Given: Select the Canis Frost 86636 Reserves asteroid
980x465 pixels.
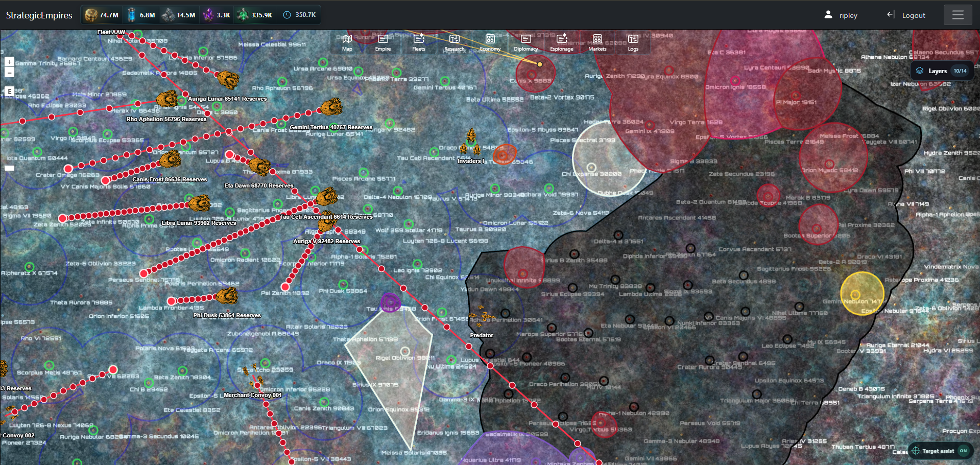Looking at the screenshot, I should pos(170,160).
